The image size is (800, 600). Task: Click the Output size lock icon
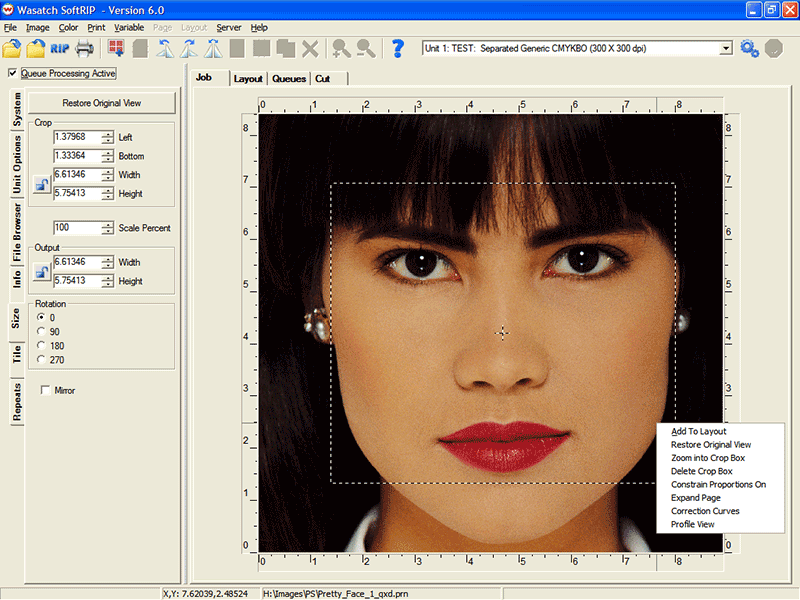click(41, 271)
